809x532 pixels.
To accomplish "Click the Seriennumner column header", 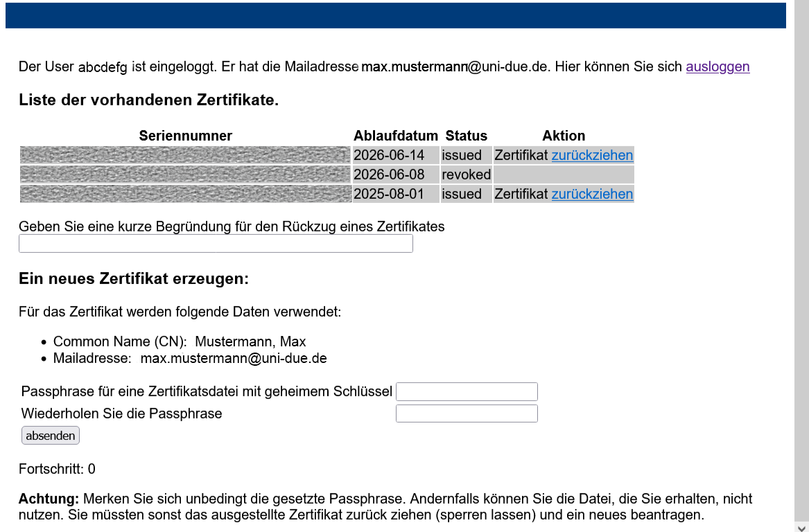I will (x=186, y=136).
